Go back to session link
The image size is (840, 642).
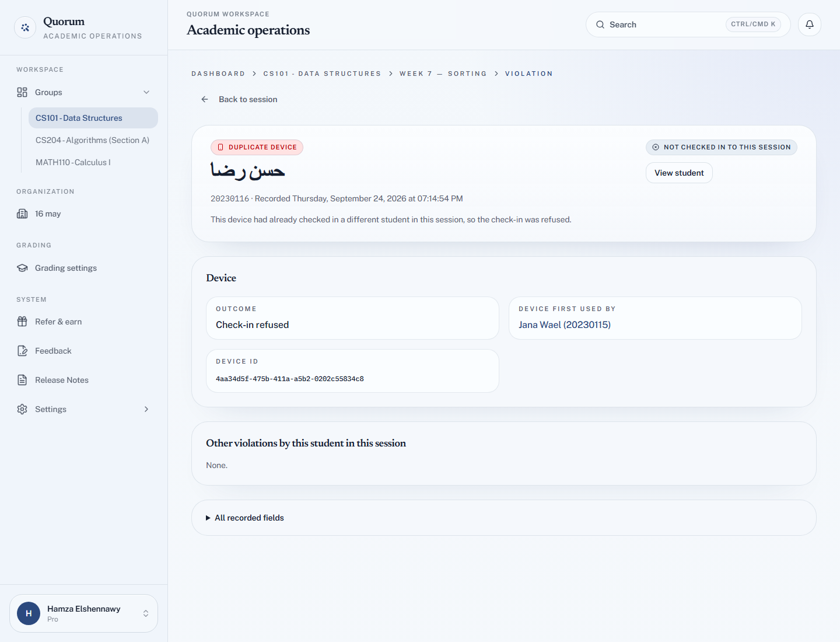point(239,99)
